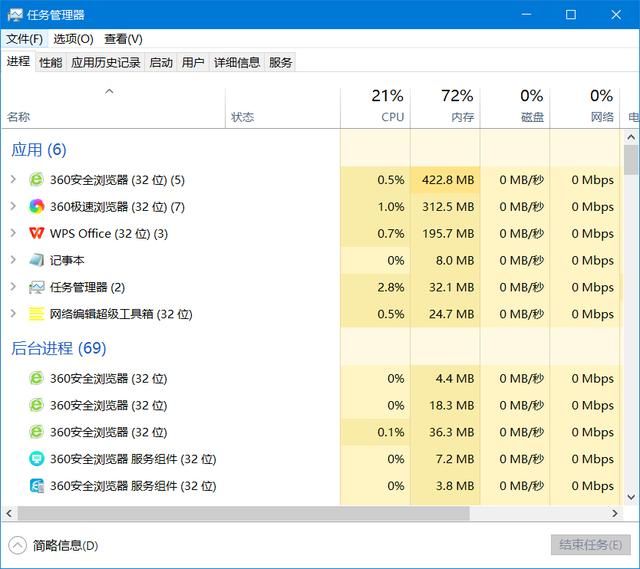Expand the WPS Office (32 位) (3) group
The width and height of the screenshot is (640, 569).
coord(13,233)
